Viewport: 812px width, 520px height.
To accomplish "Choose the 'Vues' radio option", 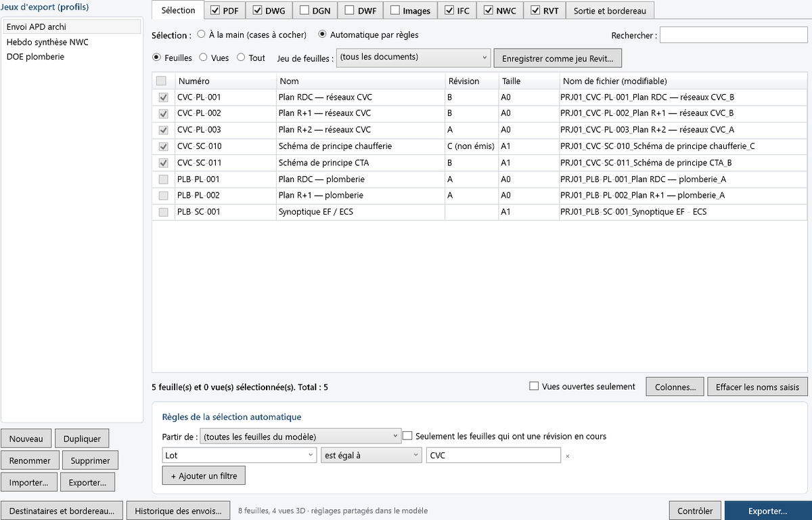I will 204,58.
